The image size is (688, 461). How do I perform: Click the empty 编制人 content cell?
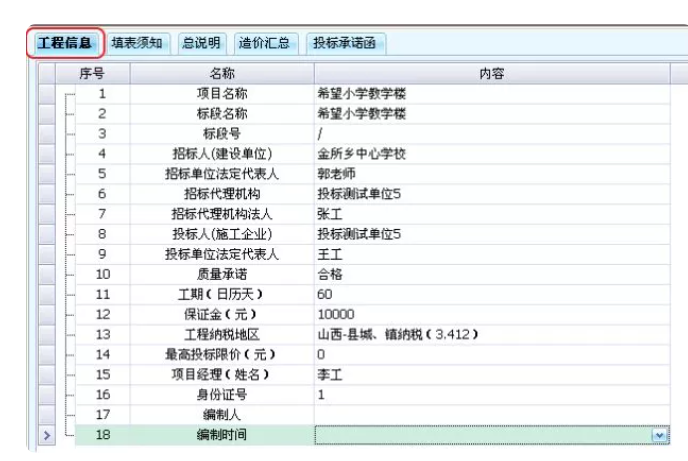point(492,414)
